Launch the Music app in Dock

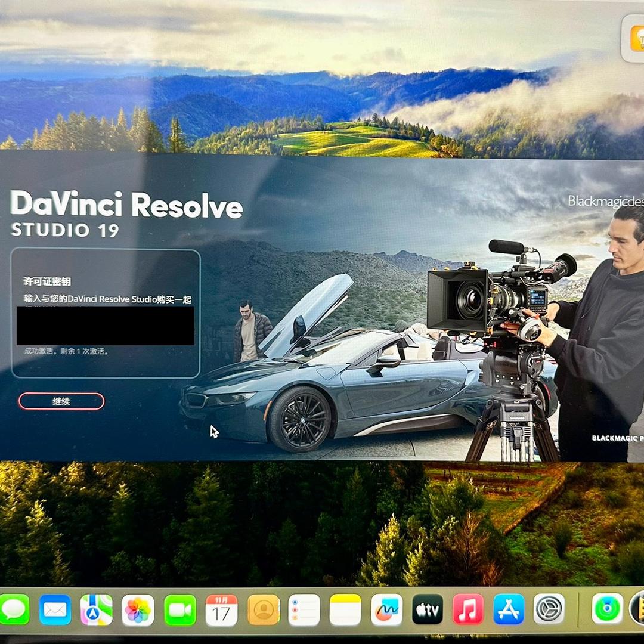point(468,609)
